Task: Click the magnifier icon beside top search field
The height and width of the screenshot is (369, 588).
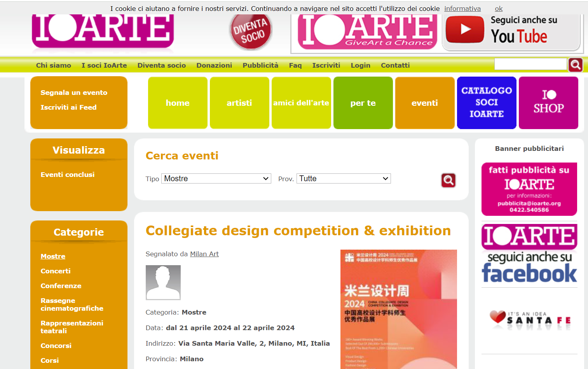Action: pyautogui.click(x=575, y=65)
